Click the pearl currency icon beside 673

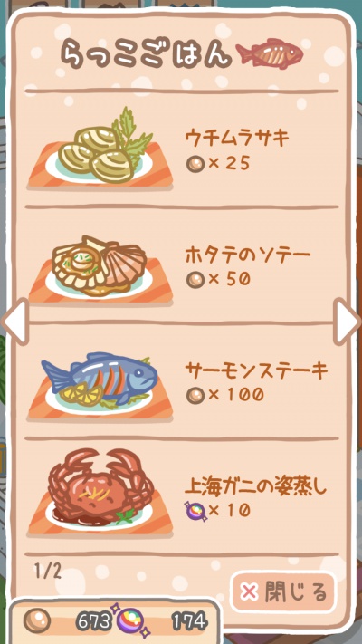coord(37,620)
